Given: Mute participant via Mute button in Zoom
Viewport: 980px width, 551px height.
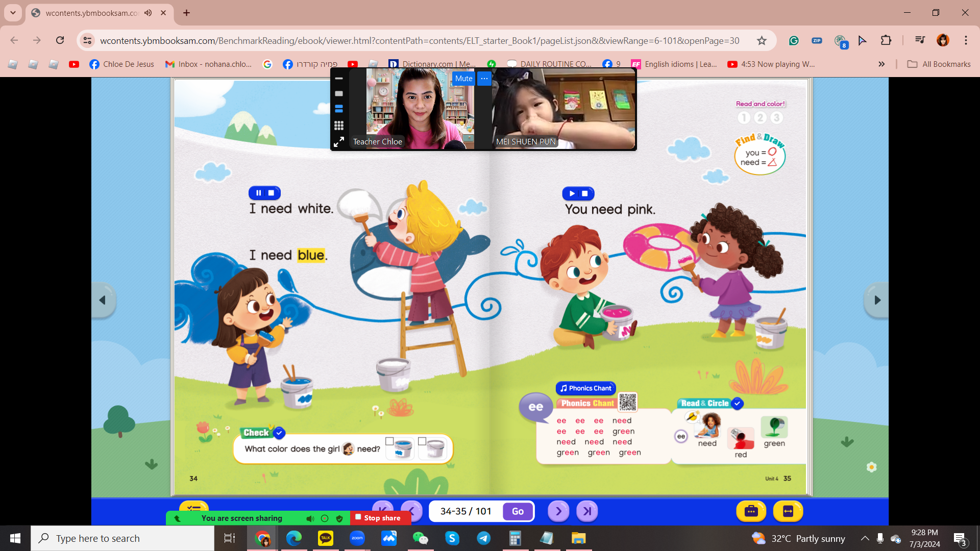Looking at the screenshot, I should pyautogui.click(x=463, y=78).
